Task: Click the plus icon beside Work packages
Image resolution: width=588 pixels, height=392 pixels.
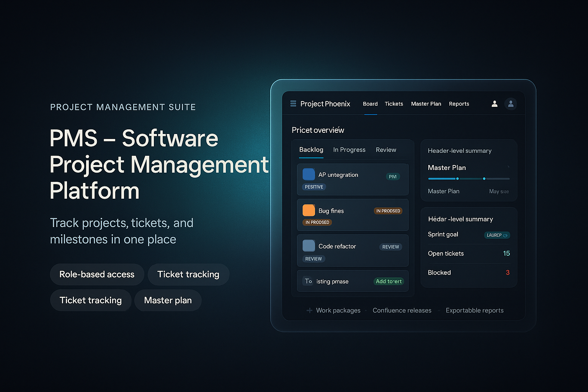Action: click(309, 310)
